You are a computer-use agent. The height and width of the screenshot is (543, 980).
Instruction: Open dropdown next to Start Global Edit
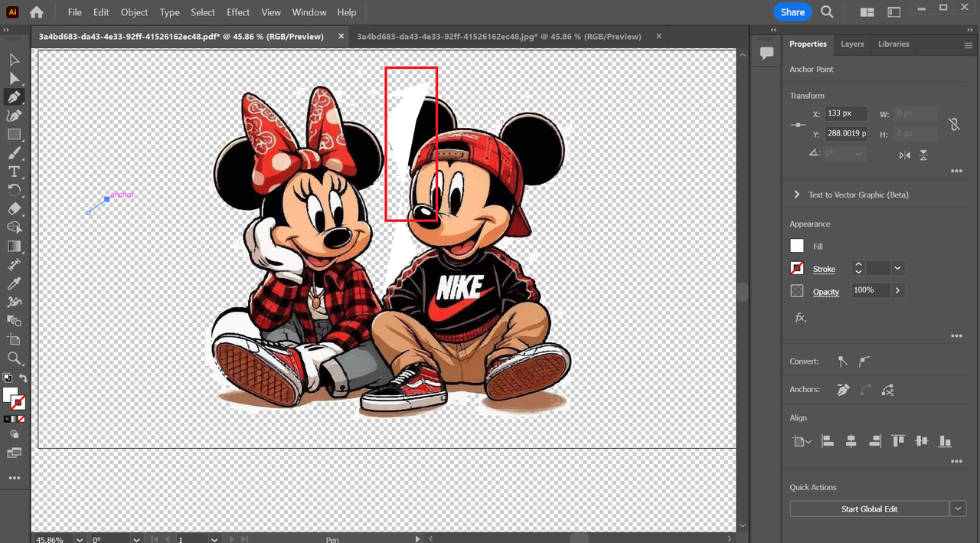point(959,509)
